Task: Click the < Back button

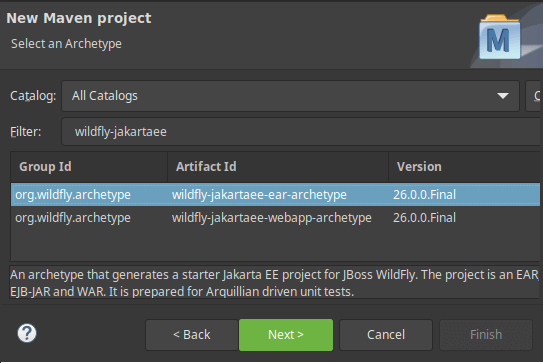Action: [x=192, y=335]
